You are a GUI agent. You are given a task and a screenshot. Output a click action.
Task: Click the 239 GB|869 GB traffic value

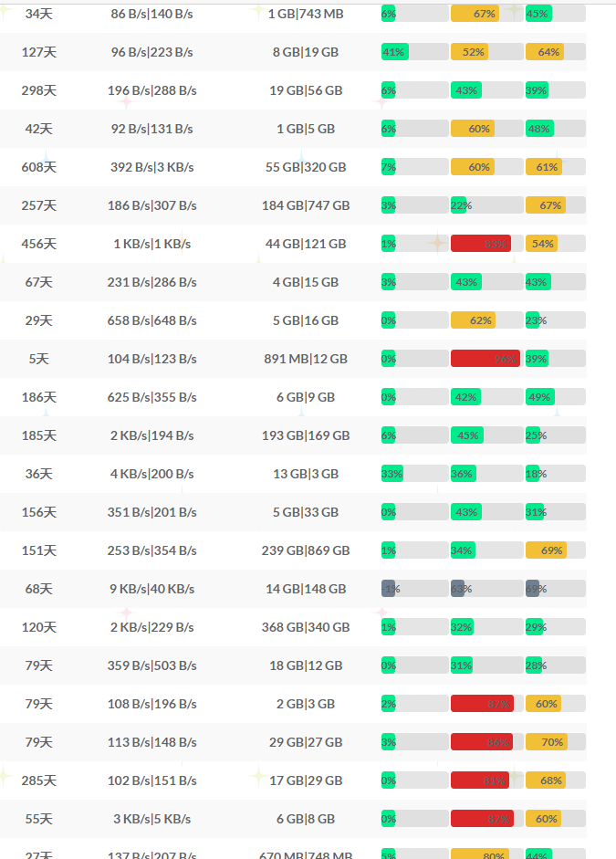click(306, 550)
